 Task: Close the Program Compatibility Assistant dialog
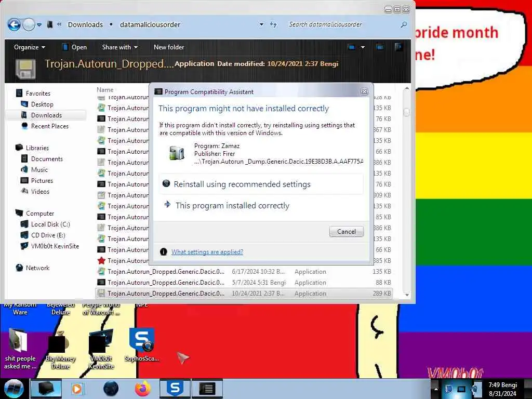click(x=364, y=91)
